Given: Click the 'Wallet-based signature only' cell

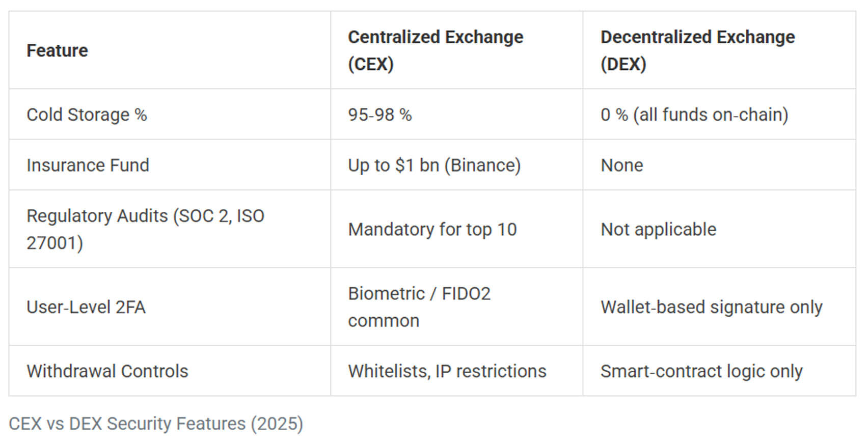Looking at the screenshot, I should (x=711, y=307).
